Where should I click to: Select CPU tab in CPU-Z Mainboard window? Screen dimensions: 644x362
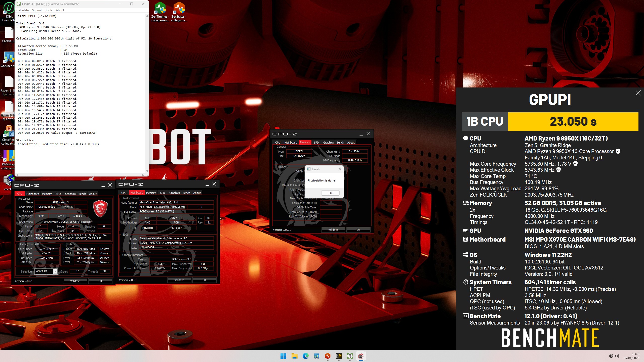coord(124,193)
